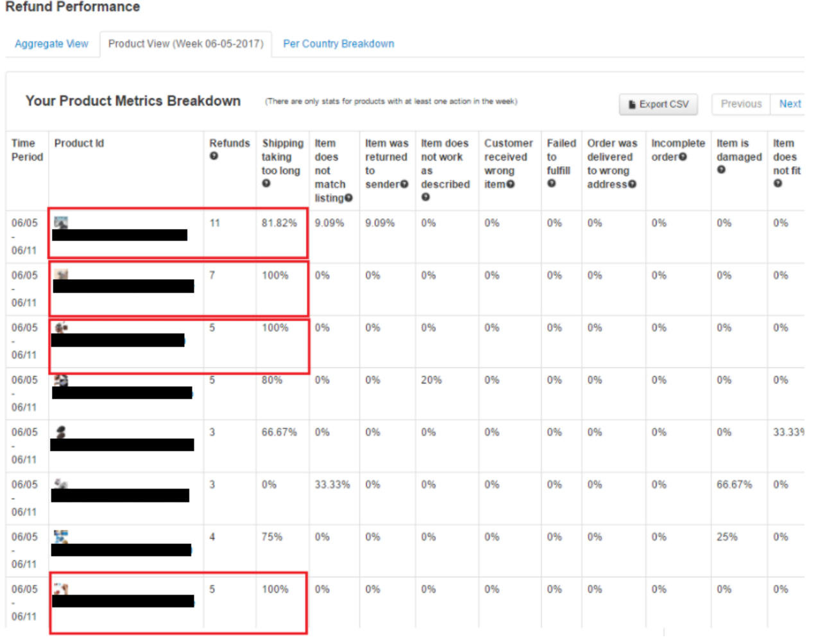Open product thumbnail in the 20% not-work row
This screenshot has height=644, width=834.
pos(61,380)
